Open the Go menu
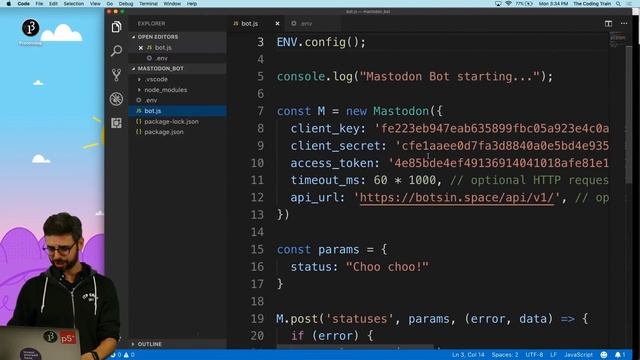Screen dimensions: 640x360 click(109, 4)
